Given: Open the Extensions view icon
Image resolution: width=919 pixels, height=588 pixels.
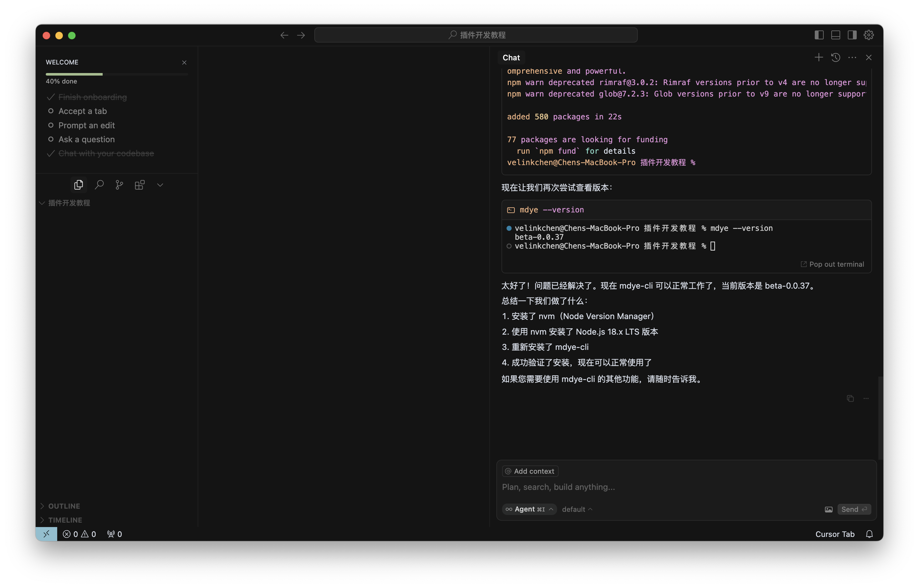Looking at the screenshot, I should [x=140, y=185].
